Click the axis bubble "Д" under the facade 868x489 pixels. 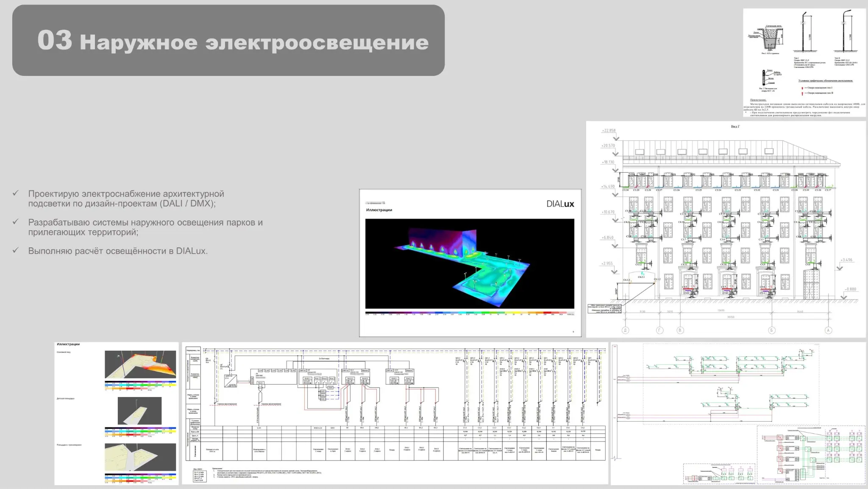625,330
